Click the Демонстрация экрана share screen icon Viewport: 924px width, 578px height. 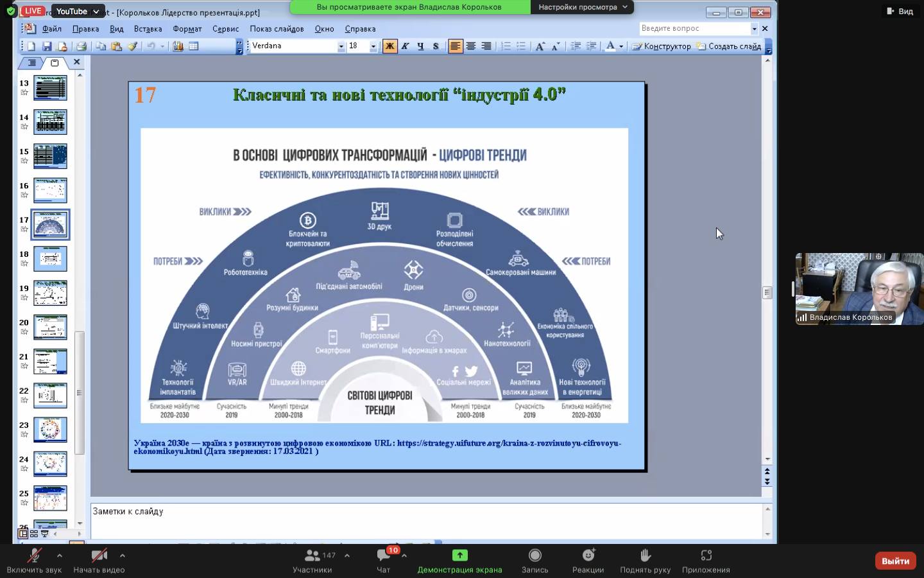pos(459,556)
